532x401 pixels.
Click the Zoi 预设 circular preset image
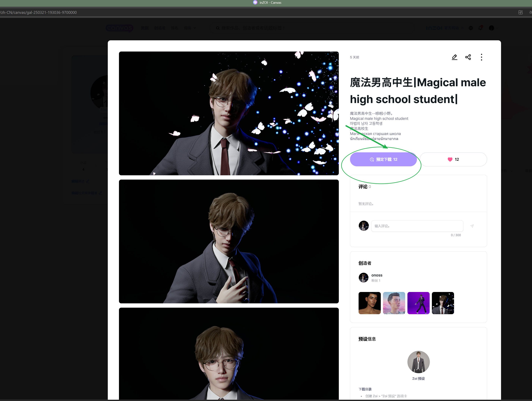[x=418, y=362]
